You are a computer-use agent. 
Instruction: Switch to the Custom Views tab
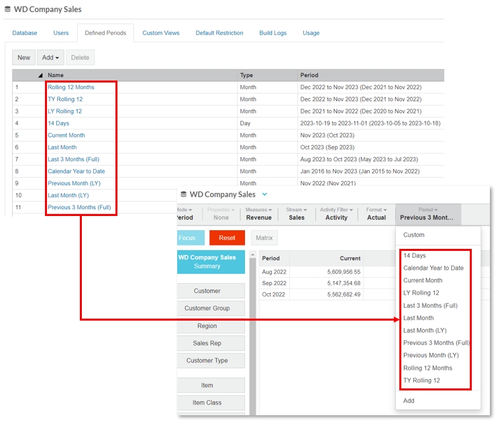click(160, 33)
